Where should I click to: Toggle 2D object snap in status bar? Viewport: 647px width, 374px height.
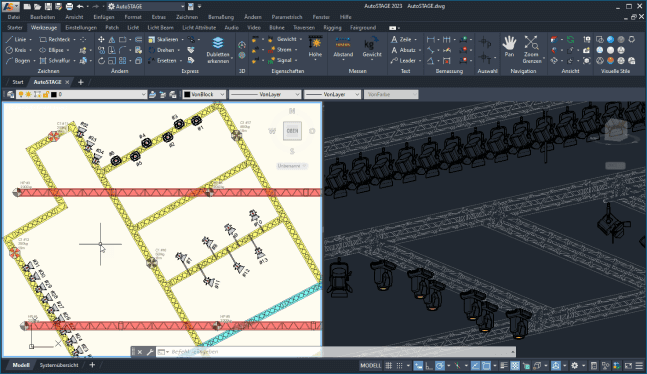click(x=486, y=366)
